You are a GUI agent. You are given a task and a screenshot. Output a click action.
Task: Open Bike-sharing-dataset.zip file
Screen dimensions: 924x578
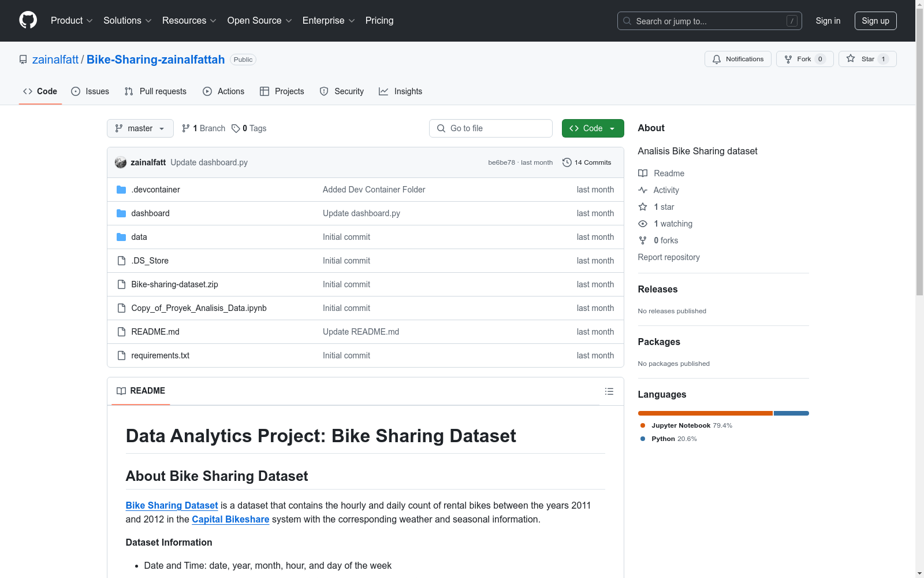174,284
